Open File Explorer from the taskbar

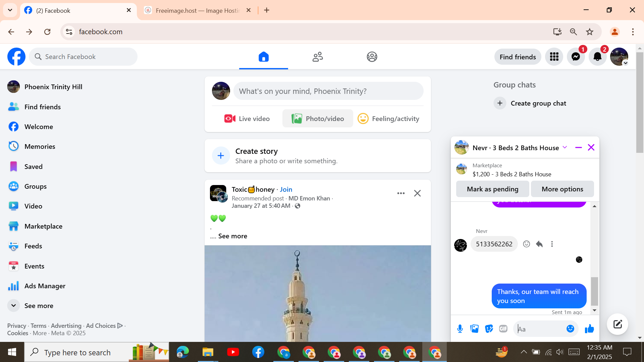pyautogui.click(x=208, y=352)
